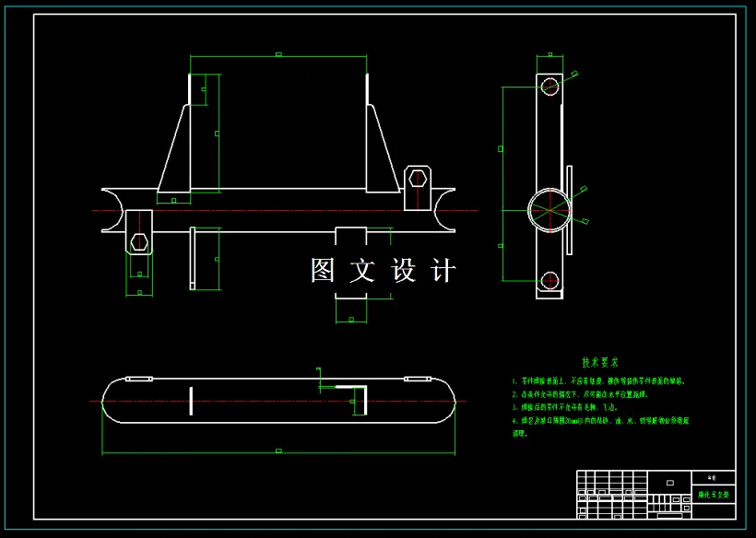The width and height of the screenshot is (756, 538).
Task: Click the 图文设计 watermark text
Action: click(x=383, y=267)
